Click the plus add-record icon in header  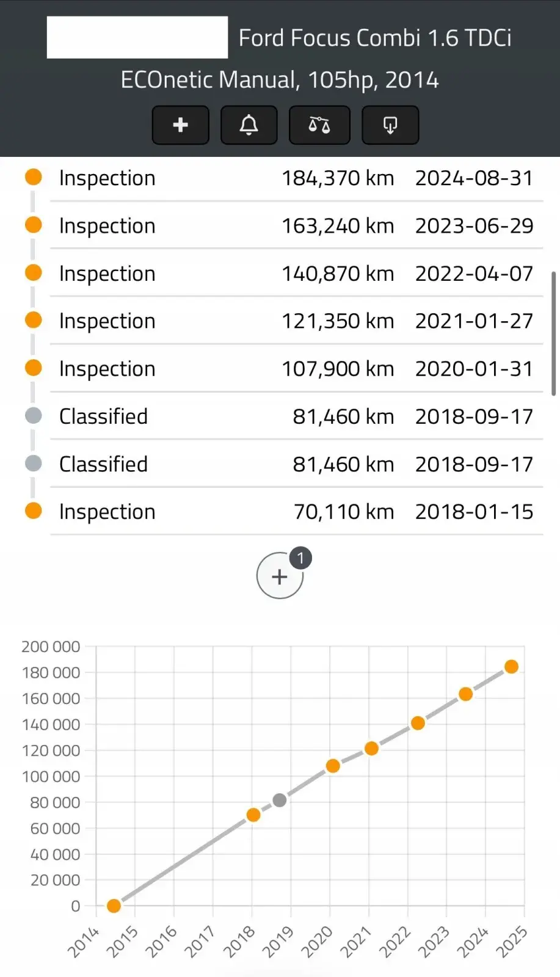point(180,125)
